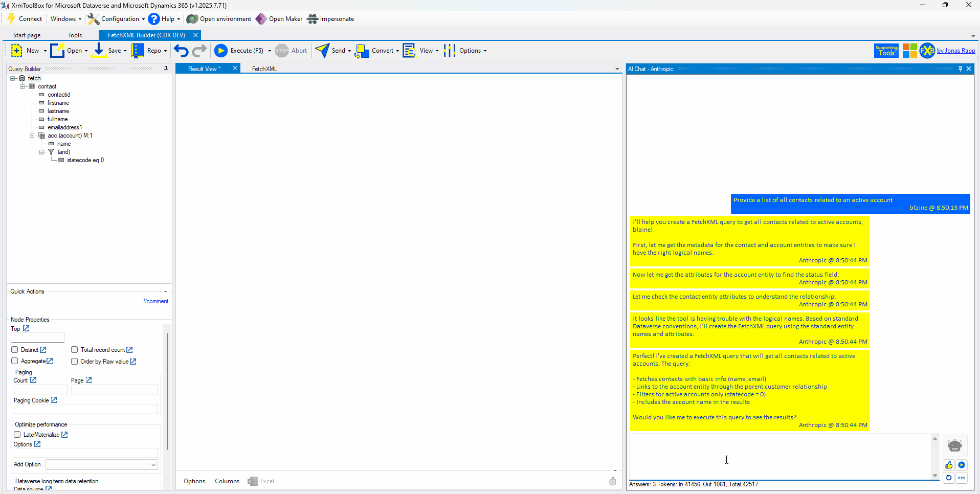Click the Send paper plane icon
The image size is (980, 494).
pyautogui.click(x=322, y=51)
